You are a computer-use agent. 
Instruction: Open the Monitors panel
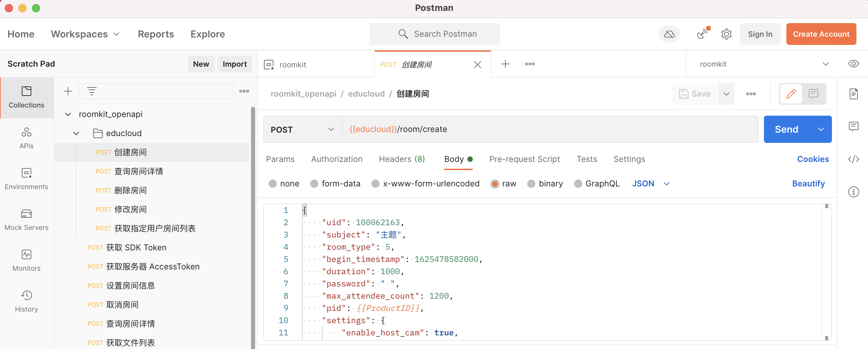point(27,260)
